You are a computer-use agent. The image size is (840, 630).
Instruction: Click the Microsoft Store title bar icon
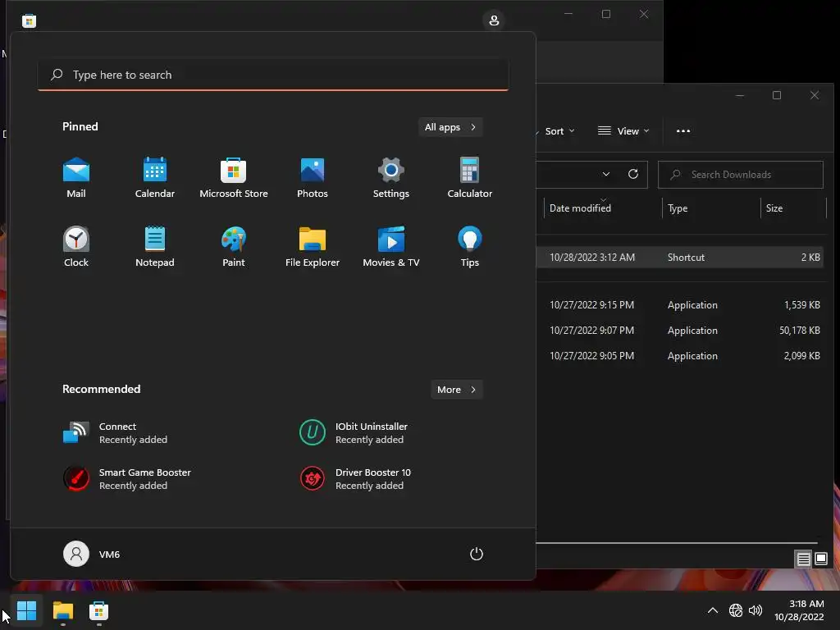coord(29,21)
